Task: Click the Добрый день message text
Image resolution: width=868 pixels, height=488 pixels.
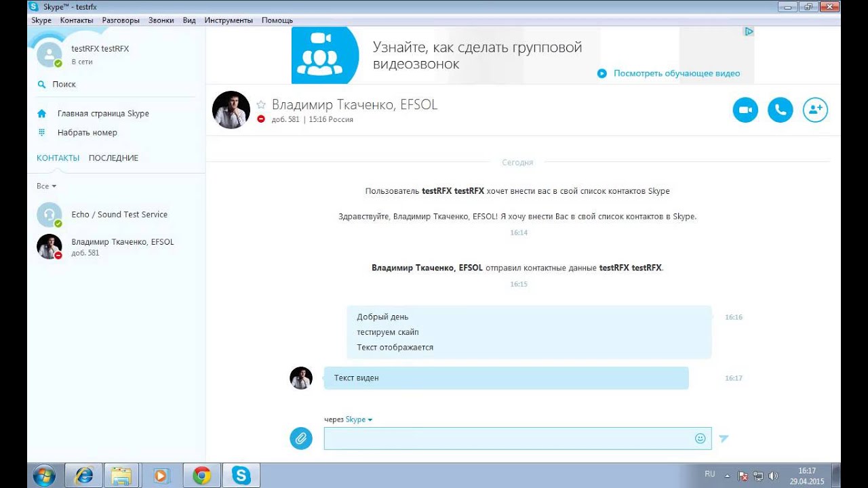Action: click(382, 317)
